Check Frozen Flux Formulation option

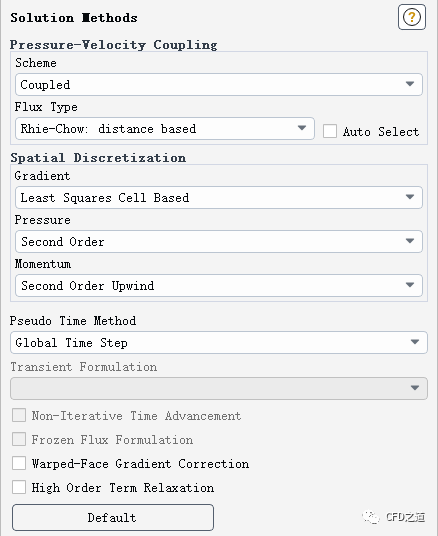[x=19, y=439]
